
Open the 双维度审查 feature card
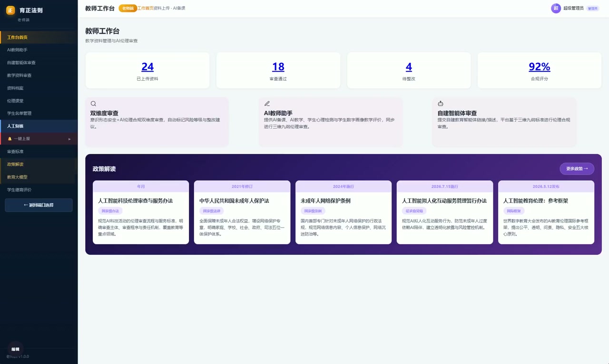pos(157,122)
